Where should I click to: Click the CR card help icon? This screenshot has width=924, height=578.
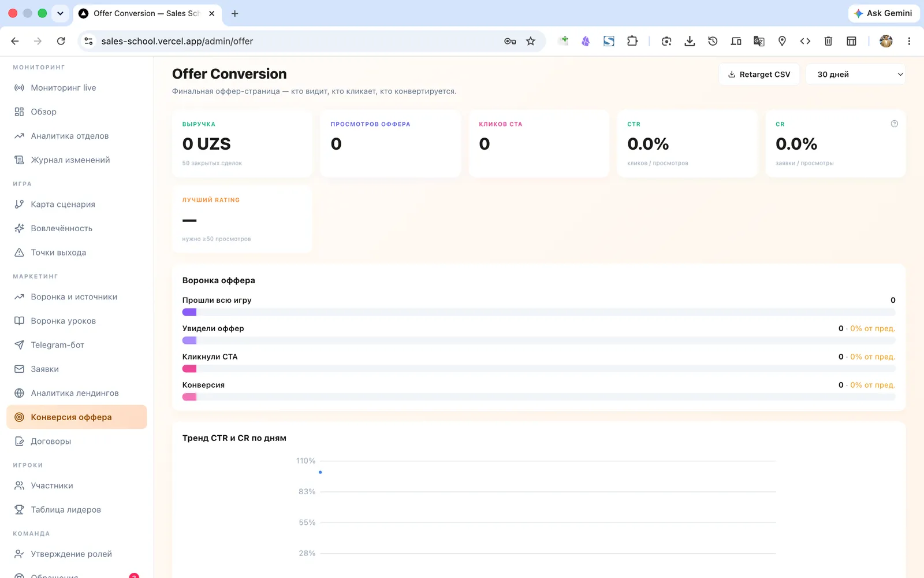point(894,124)
